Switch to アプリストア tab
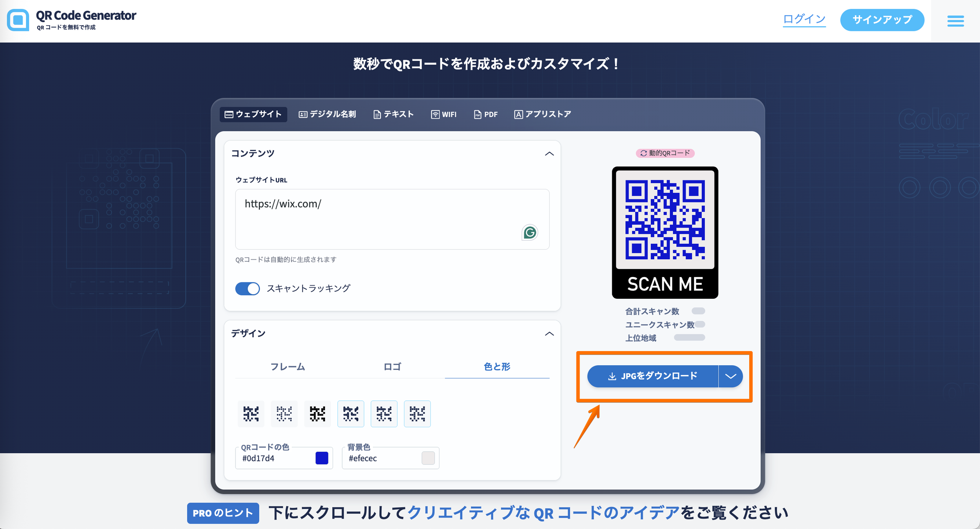 click(x=543, y=114)
